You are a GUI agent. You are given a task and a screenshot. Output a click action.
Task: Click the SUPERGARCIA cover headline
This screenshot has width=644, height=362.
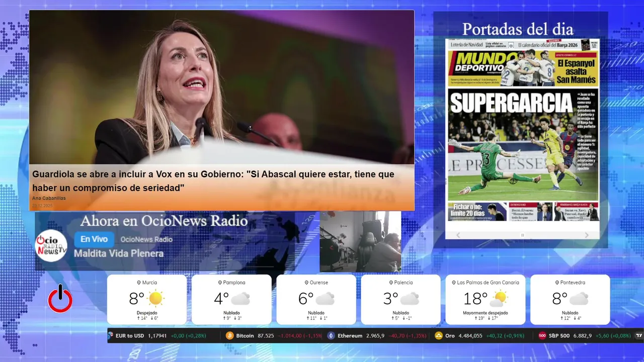click(x=511, y=103)
